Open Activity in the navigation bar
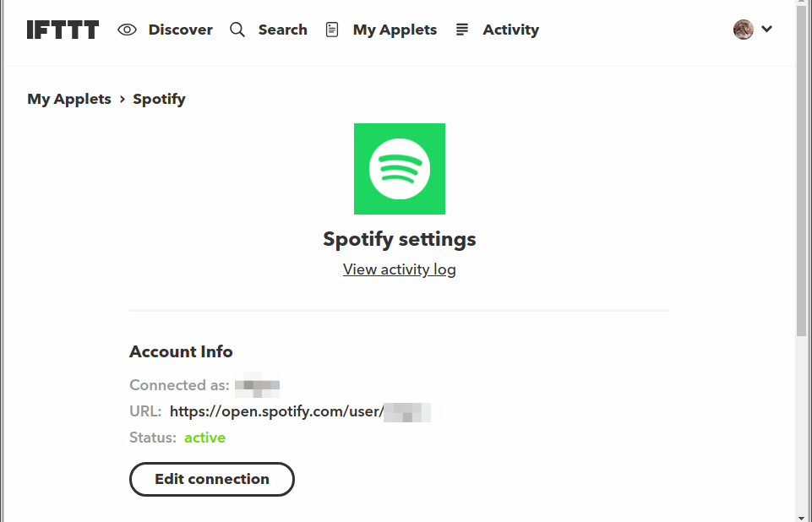812x522 pixels. click(x=510, y=30)
